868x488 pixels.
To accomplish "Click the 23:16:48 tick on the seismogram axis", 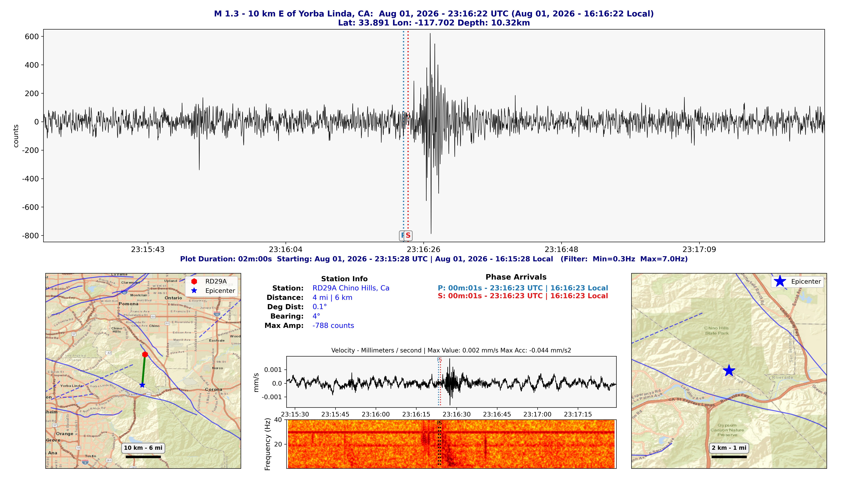I will (561, 250).
